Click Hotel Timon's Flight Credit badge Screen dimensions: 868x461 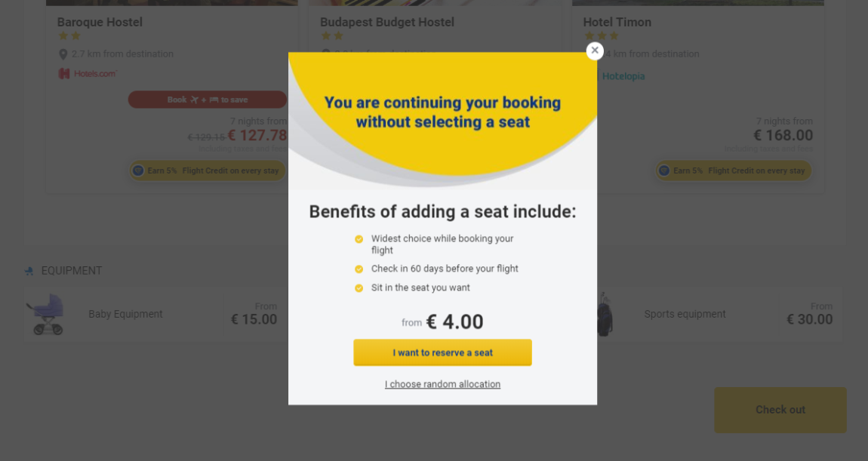pos(734,171)
